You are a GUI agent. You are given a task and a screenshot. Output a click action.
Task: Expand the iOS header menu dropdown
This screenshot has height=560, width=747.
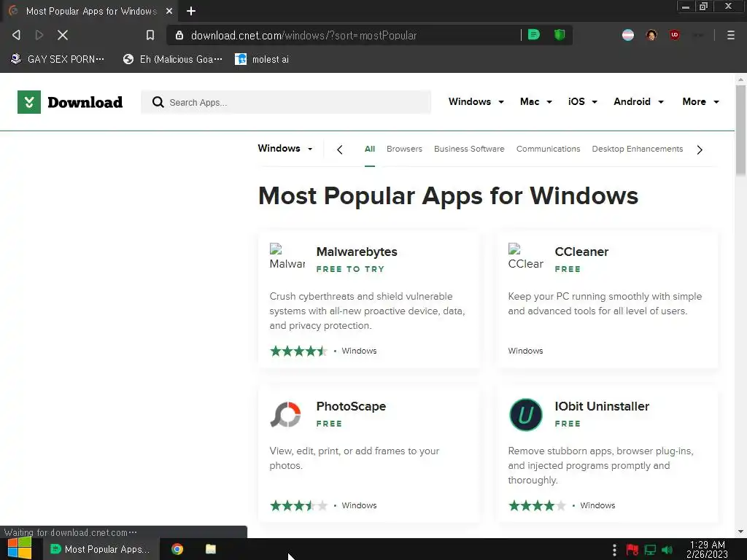coord(583,101)
